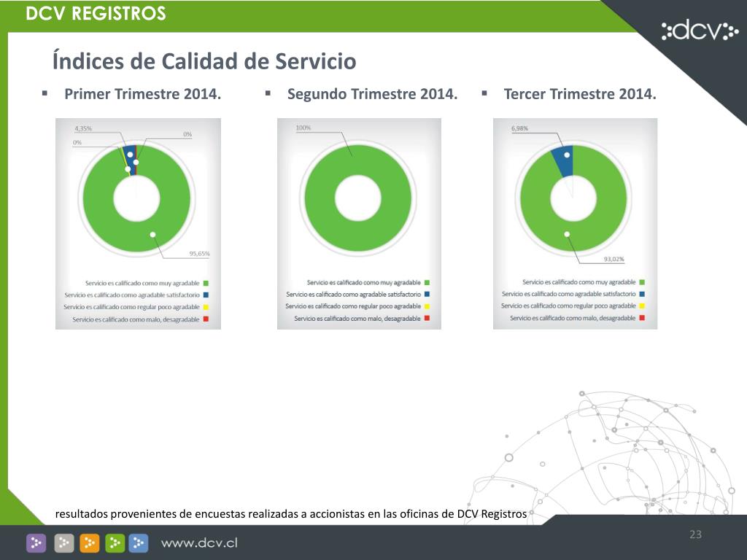Image resolution: width=747 pixels, height=560 pixels.
Task: Click blue legend swatch in first chart
Action: pyautogui.click(x=206, y=295)
